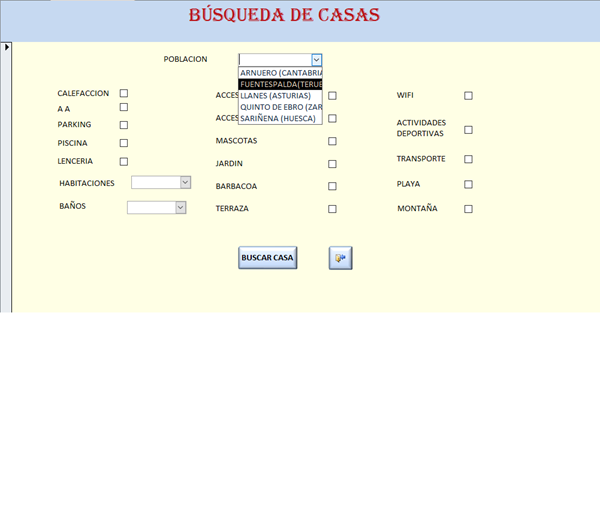Click the BÚSQUEDA DE CASAS title

[284, 15]
